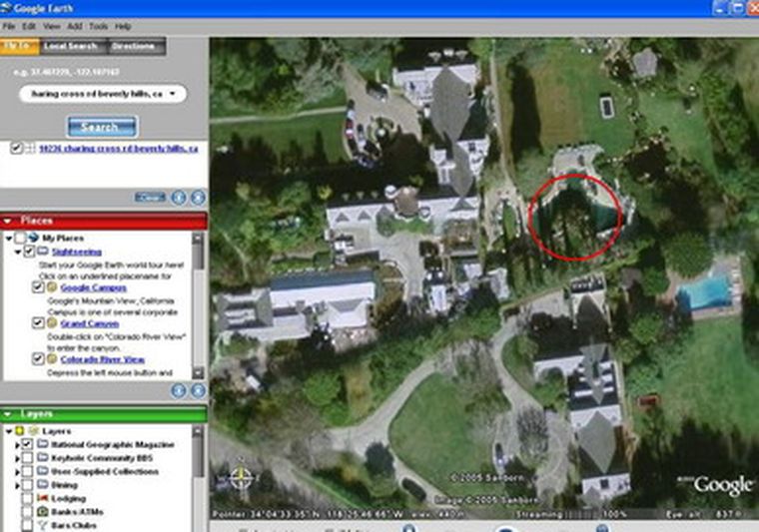
Task: Click the compass crosshair icon on the map
Action: [241, 477]
